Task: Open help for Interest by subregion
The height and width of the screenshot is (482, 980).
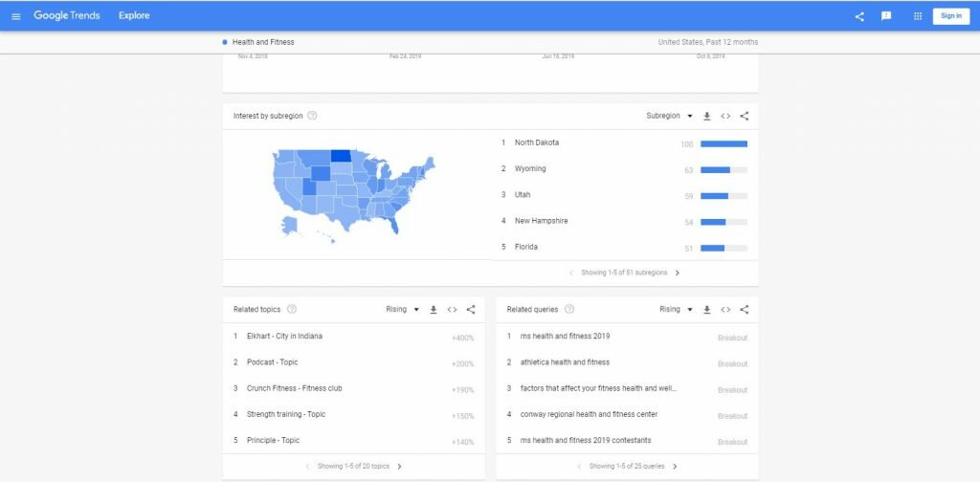Action: (x=312, y=116)
